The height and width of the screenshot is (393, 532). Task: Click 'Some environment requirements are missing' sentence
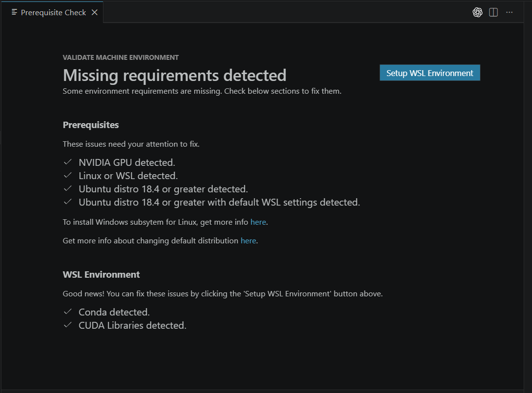202,91
